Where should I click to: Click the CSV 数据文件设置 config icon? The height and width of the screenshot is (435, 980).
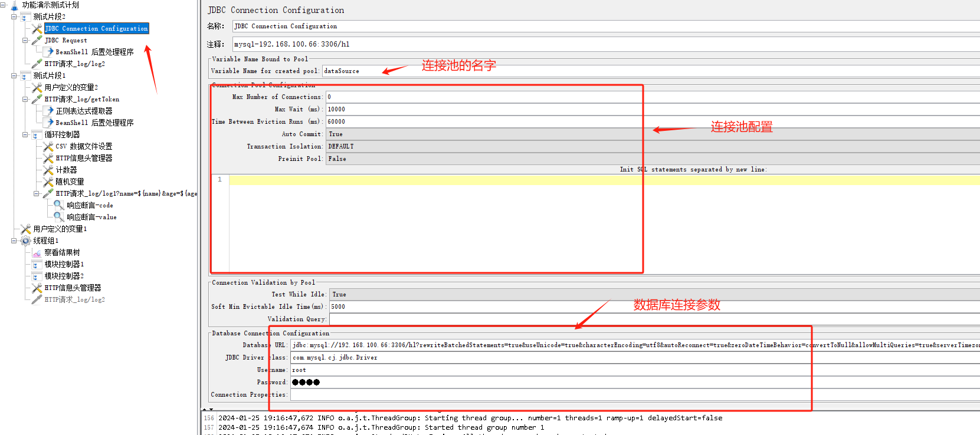(x=48, y=146)
